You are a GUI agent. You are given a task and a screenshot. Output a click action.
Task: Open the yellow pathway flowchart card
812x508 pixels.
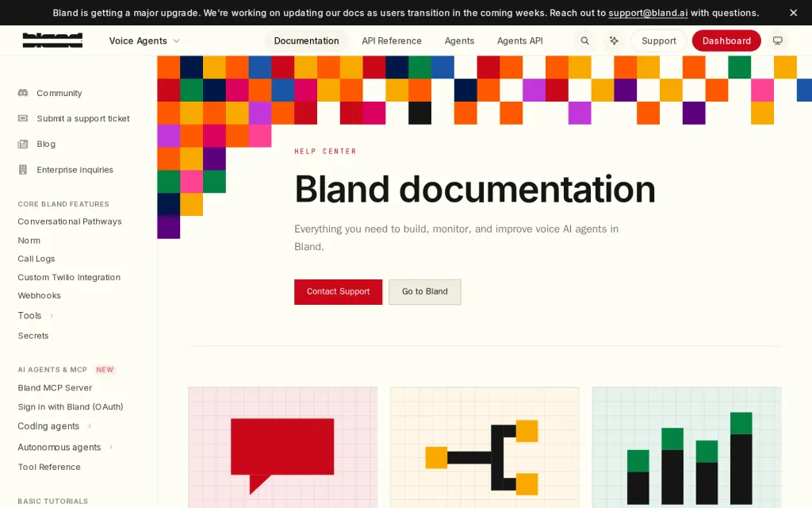click(485, 448)
